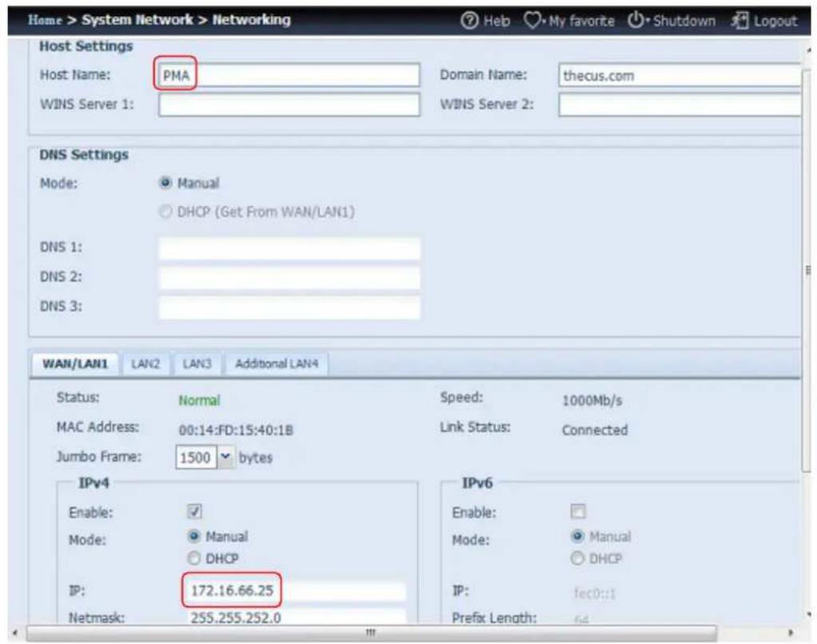
Task: Switch to the LAN3 tab
Action: tap(196, 363)
